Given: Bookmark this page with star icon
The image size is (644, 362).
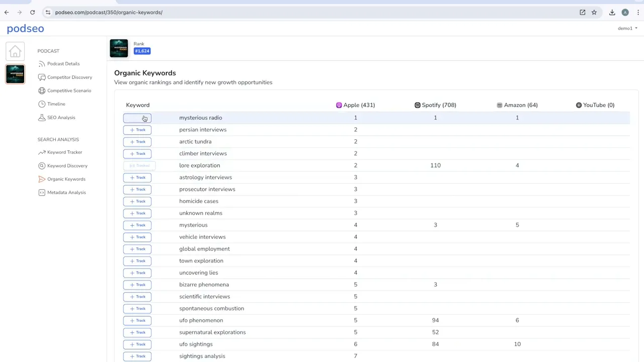Looking at the screenshot, I should (594, 13).
